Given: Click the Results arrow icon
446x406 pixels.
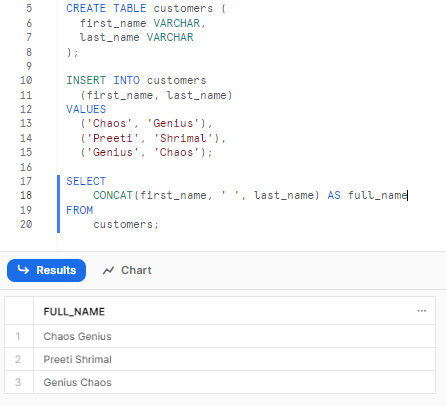Looking at the screenshot, I should (23, 269).
